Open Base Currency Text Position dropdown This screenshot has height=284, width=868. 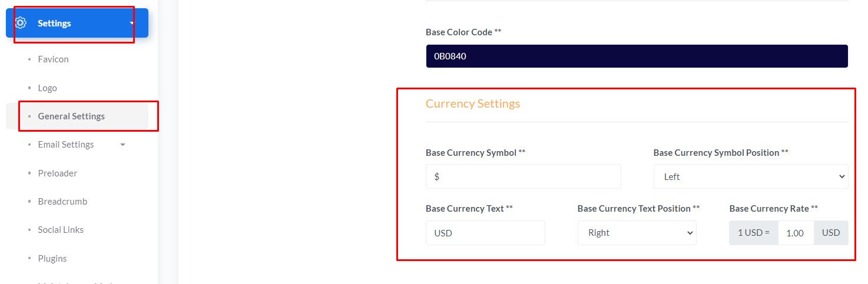pos(637,233)
